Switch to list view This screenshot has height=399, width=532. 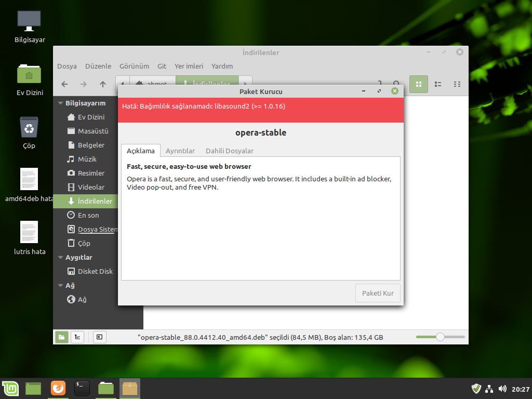point(438,84)
